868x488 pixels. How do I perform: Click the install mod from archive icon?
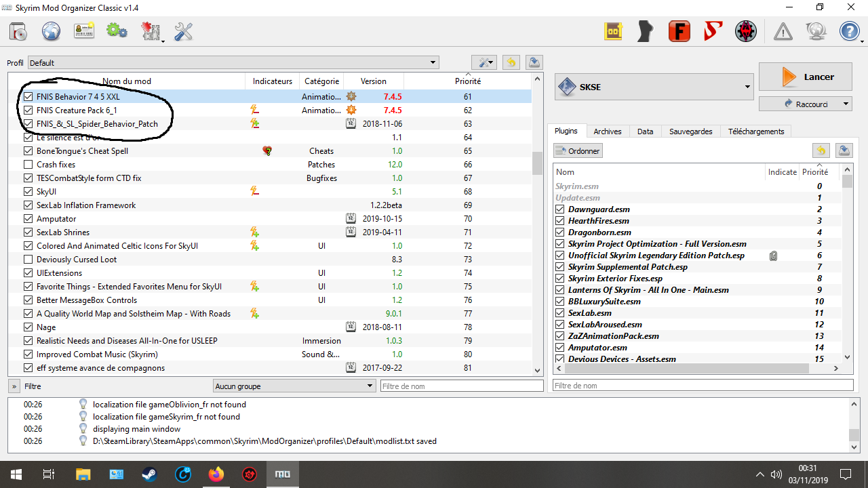point(18,31)
